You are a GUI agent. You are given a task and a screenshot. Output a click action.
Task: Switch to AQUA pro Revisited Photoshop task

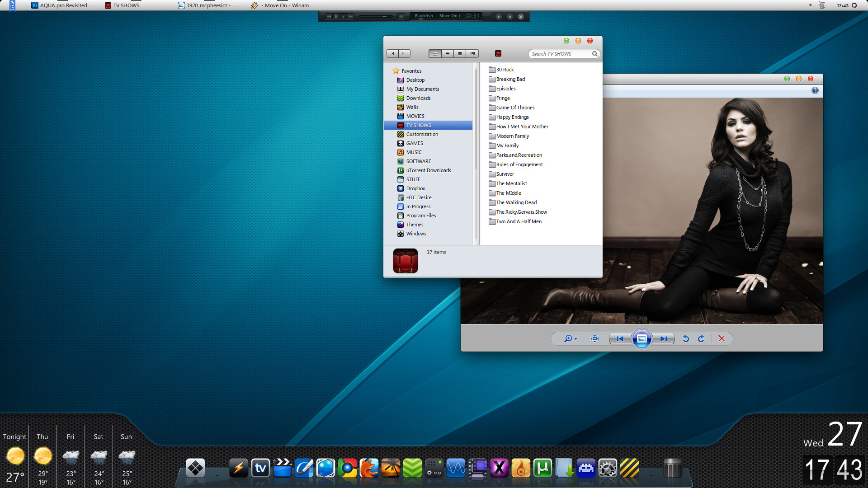62,5
